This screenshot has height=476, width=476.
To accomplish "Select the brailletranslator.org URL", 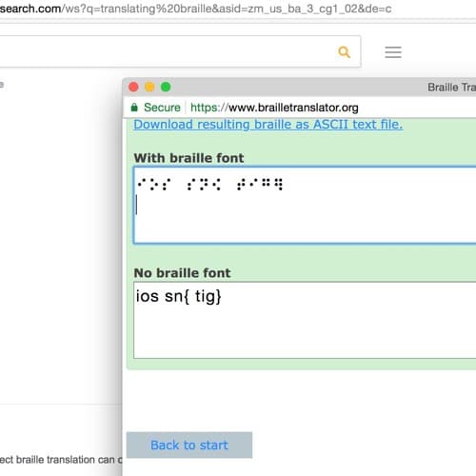I will point(274,108).
